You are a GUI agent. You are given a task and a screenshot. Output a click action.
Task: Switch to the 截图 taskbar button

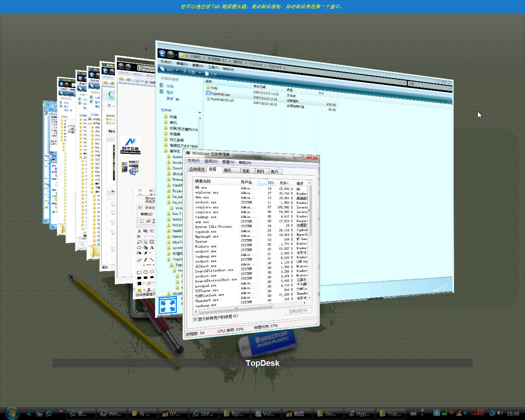[x=297, y=413]
